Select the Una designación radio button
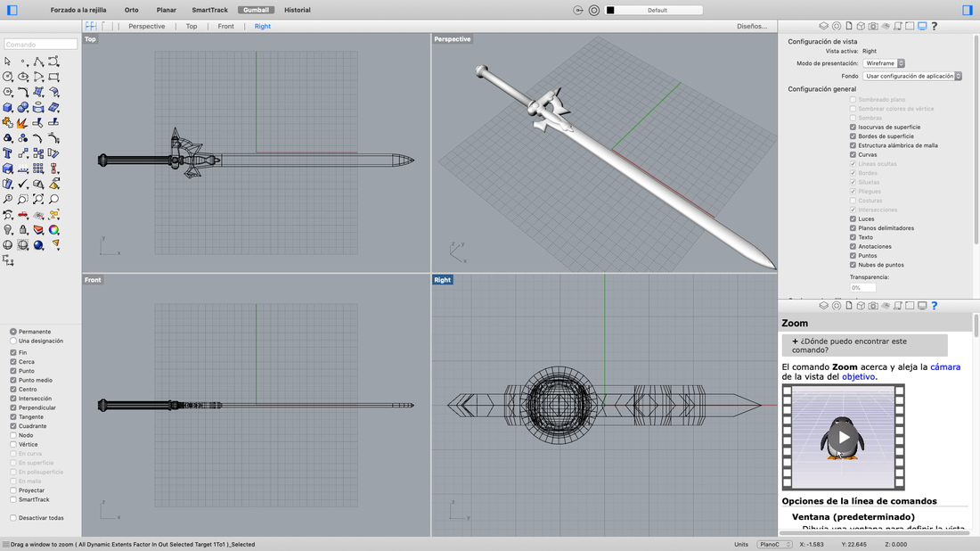Screen dimensions: 980x551 pos(13,341)
